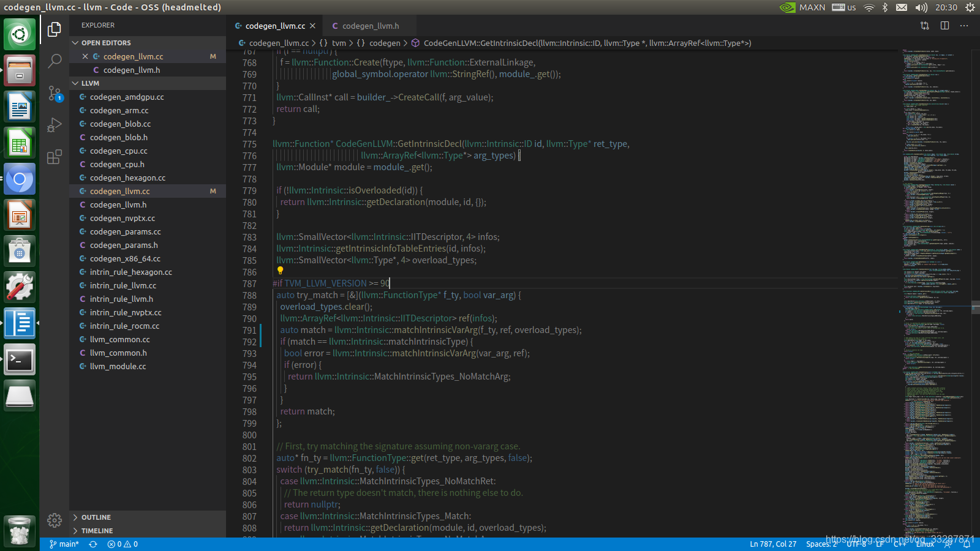
Task: Collapse the Open Editors section
Action: (148, 43)
